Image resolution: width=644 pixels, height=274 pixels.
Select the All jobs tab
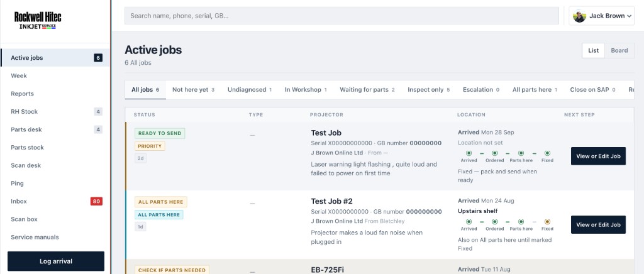click(145, 90)
